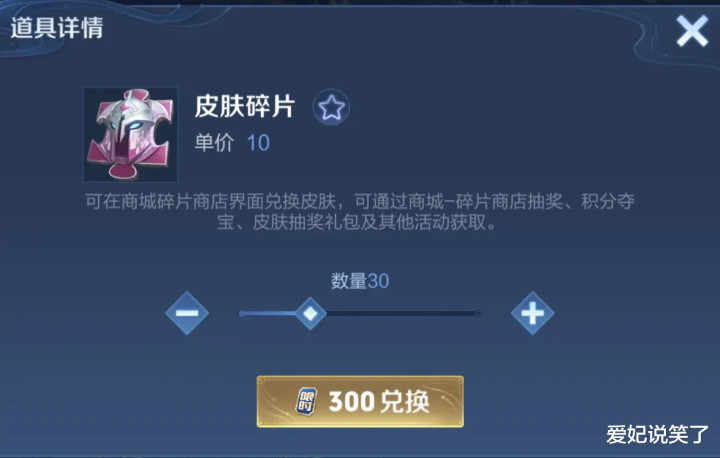Screen dimensions: 720x458
Task: Click the 单价 label
Action: 214,143
